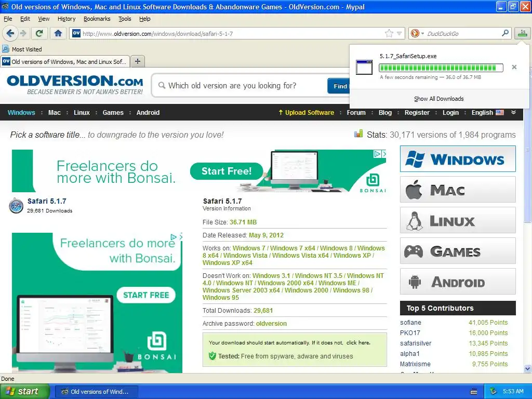The image size is (532, 399).
Task: Open the Forum link
Action: coord(356,113)
